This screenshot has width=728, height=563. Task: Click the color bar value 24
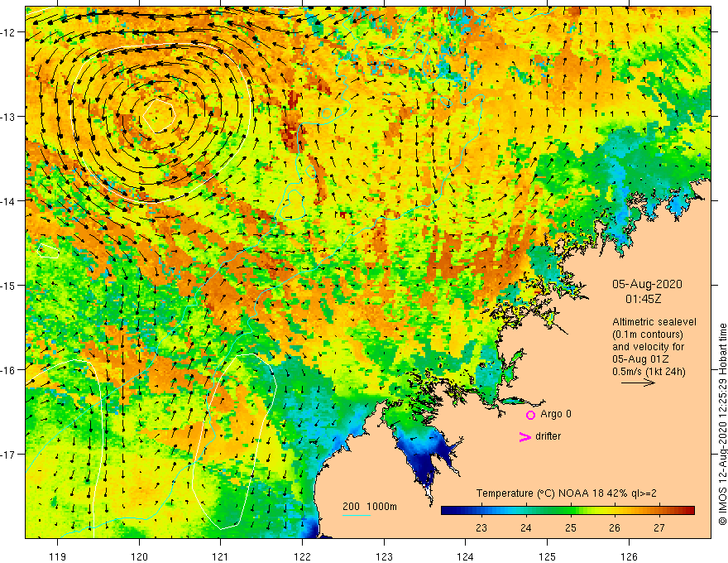[525, 527]
